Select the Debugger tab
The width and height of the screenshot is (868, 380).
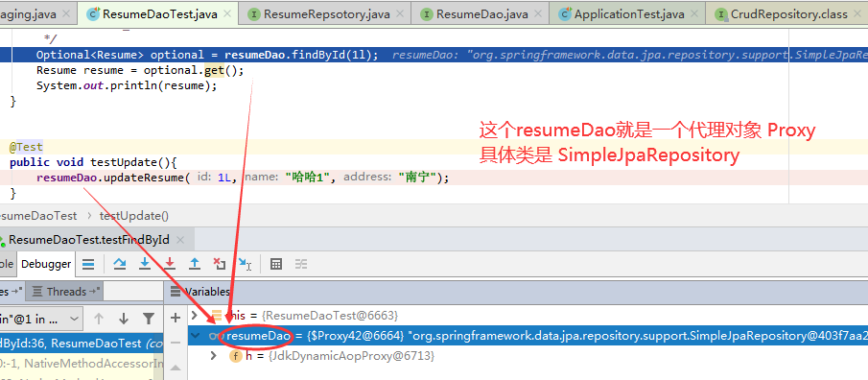tap(46, 264)
